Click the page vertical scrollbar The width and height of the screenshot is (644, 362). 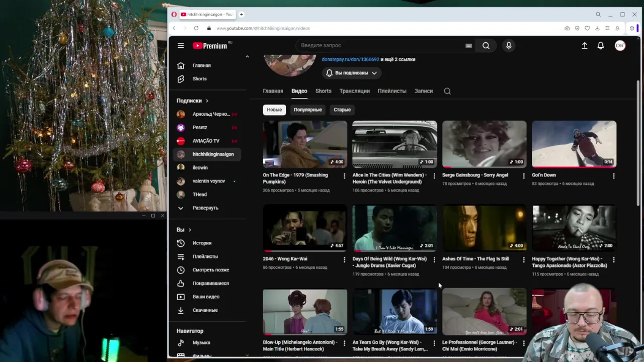pos(638,142)
